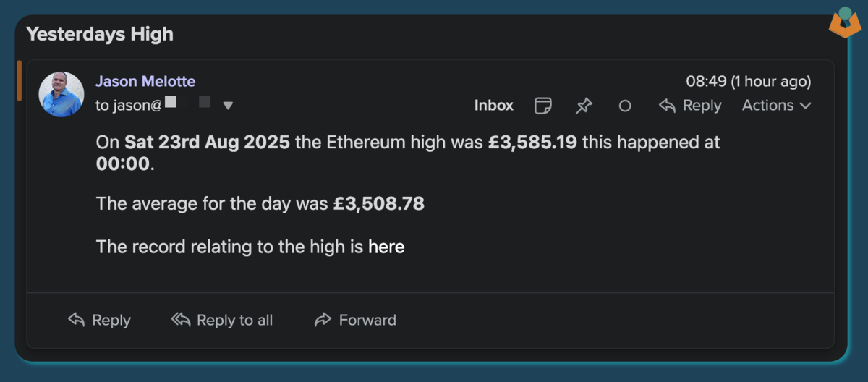Image resolution: width=868 pixels, height=382 pixels.
Task: Select the Yesterdays High subject title
Action: tap(100, 34)
